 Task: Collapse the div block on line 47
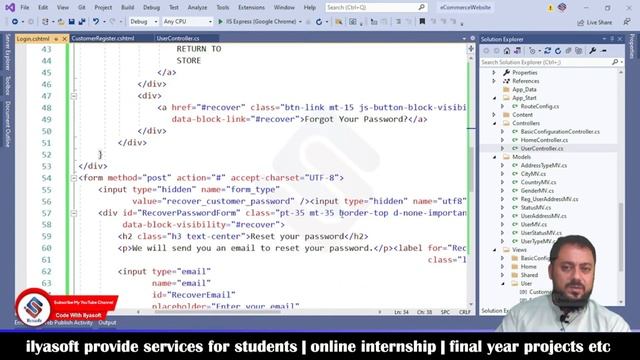coord(74,96)
